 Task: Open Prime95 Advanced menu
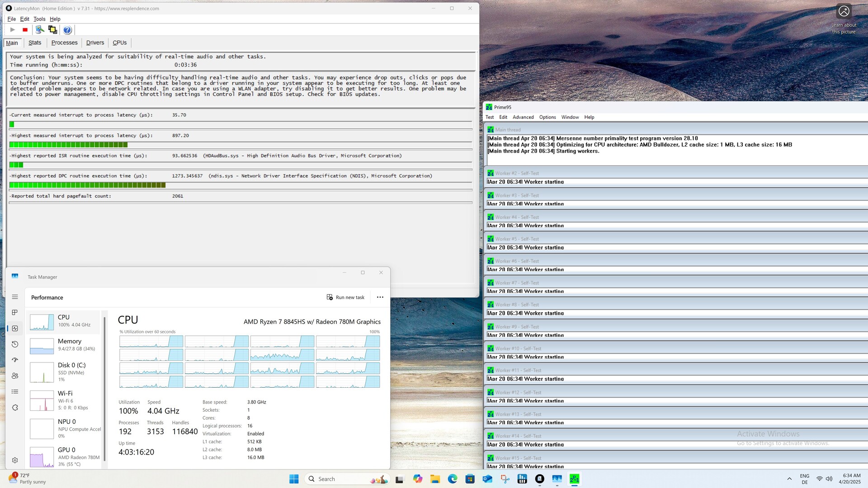[x=523, y=117]
